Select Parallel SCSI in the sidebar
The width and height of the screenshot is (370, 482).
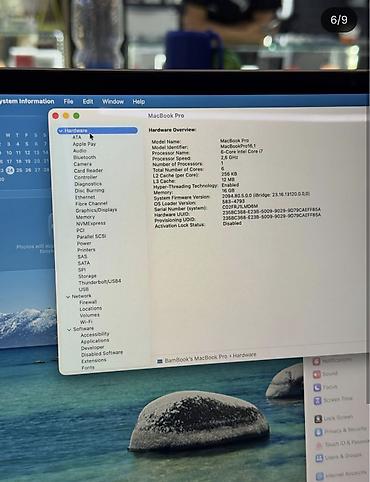pos(91,237)
